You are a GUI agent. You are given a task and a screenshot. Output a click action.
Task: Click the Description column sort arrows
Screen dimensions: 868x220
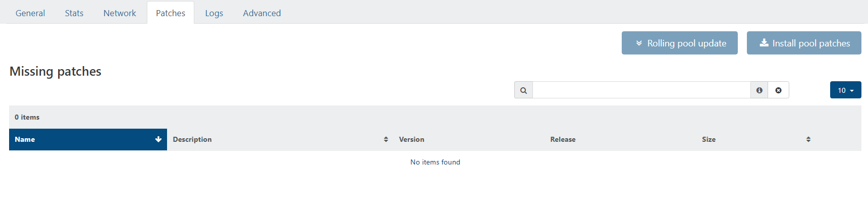tap(386, 140)
